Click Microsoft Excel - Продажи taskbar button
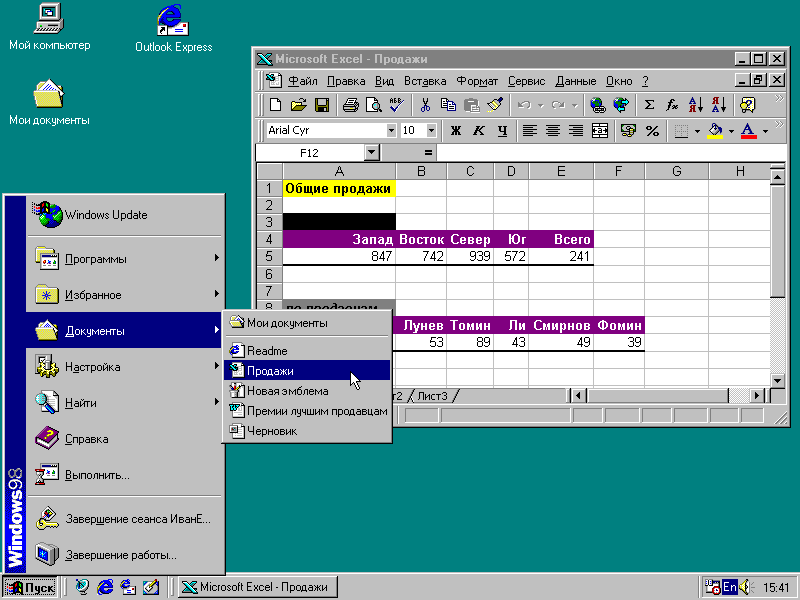The width and height of the screenshot is (800, 600). [258, 587]
